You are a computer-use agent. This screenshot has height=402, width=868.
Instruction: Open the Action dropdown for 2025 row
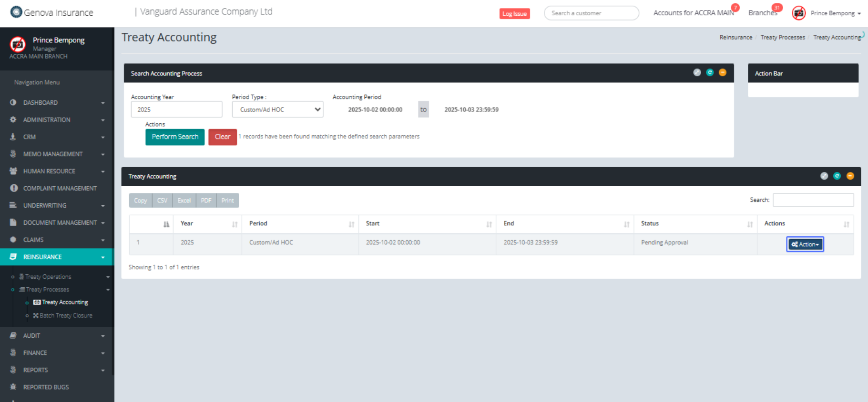click(805, 244)
